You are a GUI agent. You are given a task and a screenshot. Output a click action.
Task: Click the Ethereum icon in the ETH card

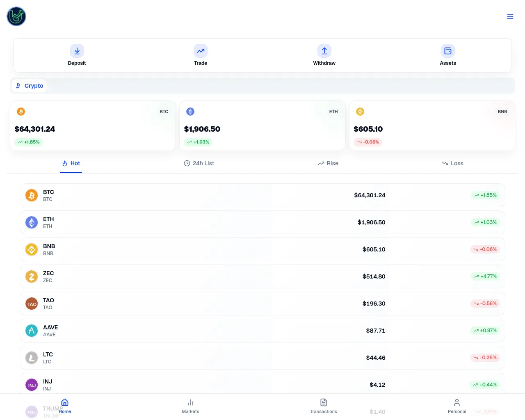190,112
